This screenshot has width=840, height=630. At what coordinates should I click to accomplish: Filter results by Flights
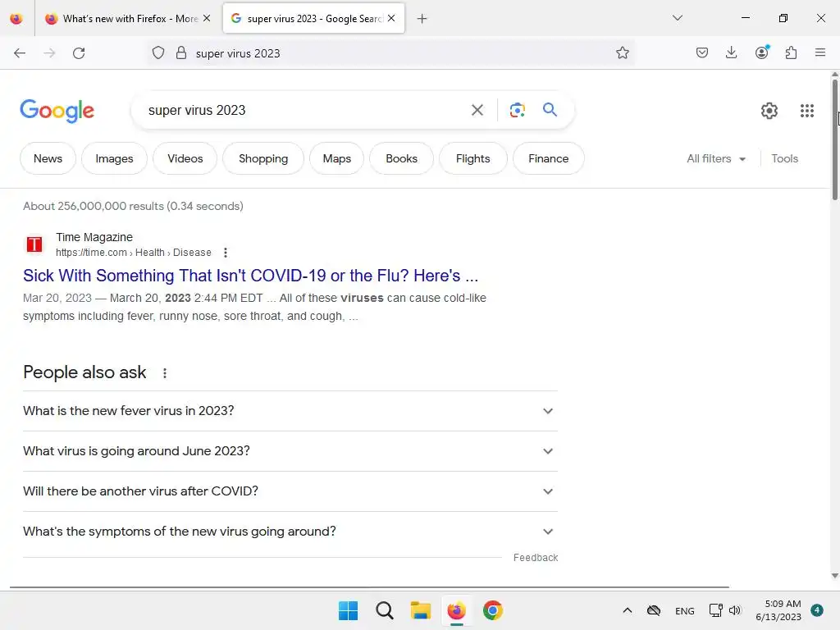472,158
